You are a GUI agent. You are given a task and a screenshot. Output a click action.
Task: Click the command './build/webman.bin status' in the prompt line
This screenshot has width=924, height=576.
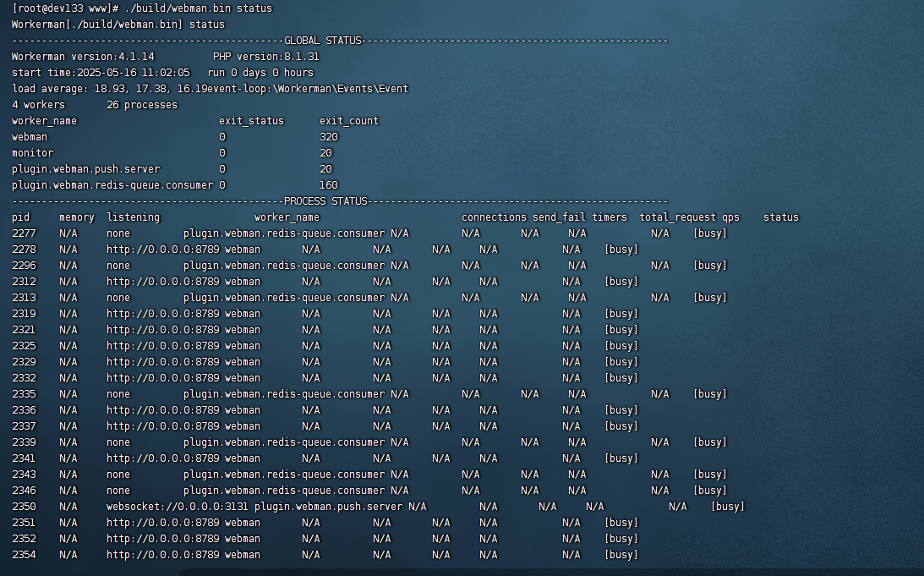coord(198,8)
